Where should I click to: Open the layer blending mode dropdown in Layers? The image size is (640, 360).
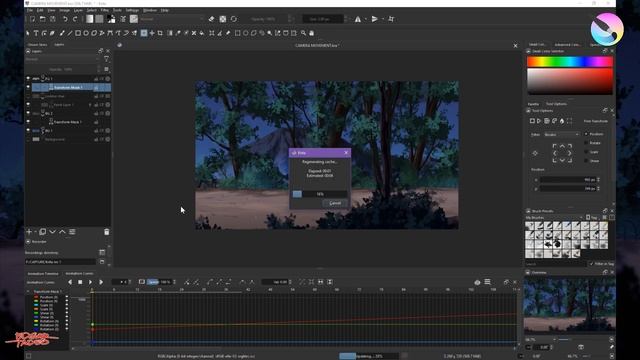(x=62, y=60)
